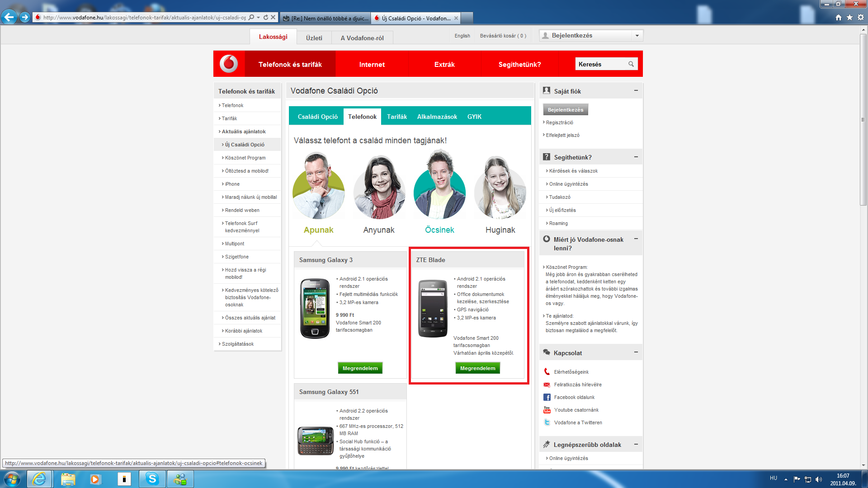Open the A Vodafone-ról tab

click(362, 38)
